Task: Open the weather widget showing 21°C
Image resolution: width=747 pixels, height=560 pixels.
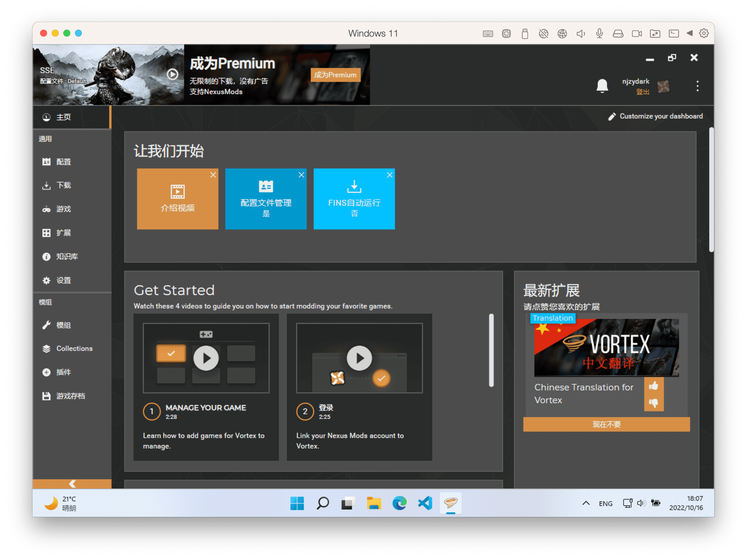Action: click(61, 503)
